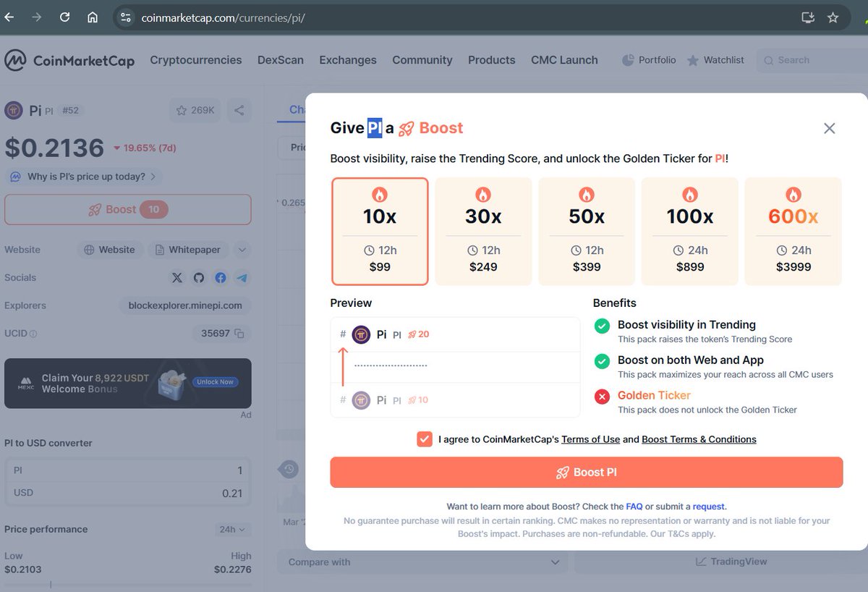The height and width of the screenshot is (592, 868).
Task: Open Pi's Telegram social icon
Action: [242, 278]
